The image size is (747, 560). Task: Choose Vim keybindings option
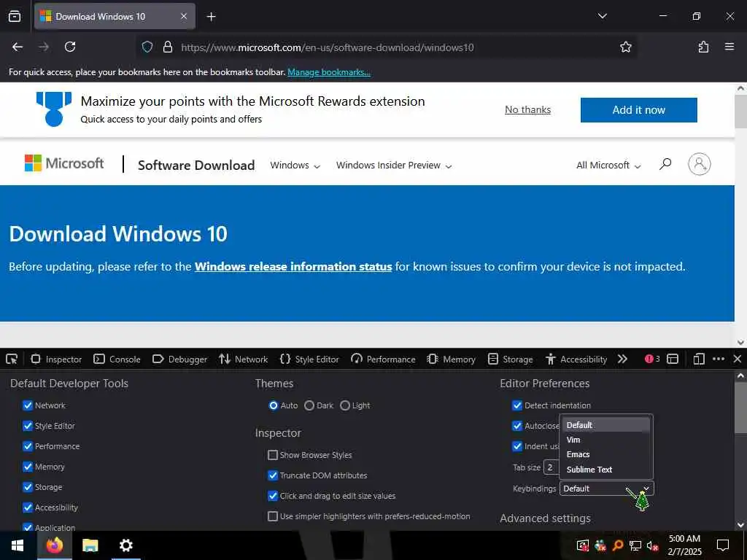coord(605,440)
